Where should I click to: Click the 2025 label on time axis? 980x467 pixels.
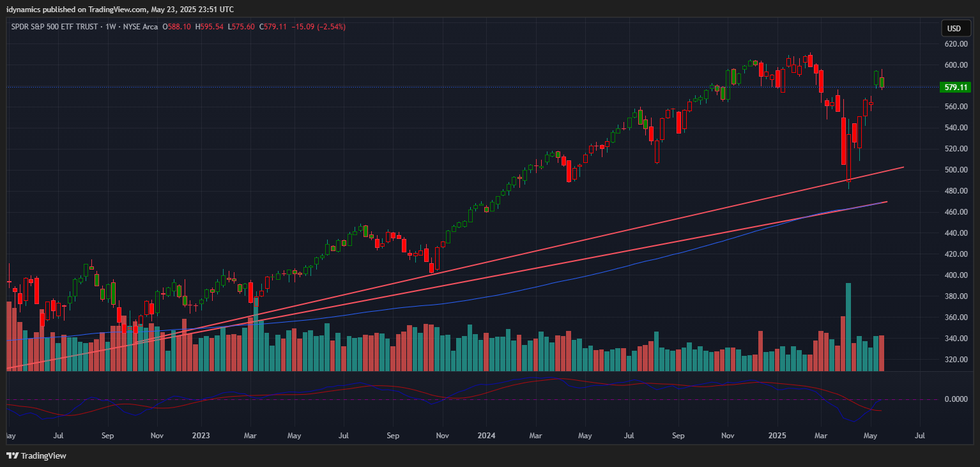[x=777, y=436]
